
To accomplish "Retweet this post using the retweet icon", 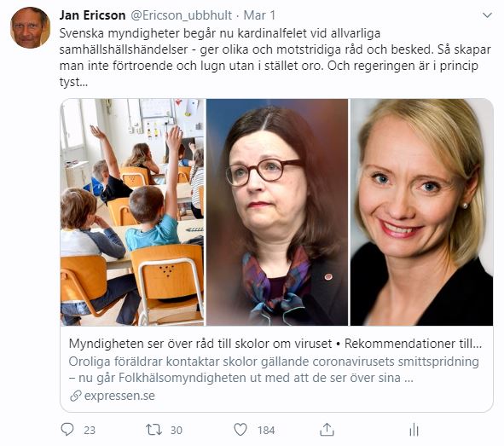I will click(x=154, y=430).
